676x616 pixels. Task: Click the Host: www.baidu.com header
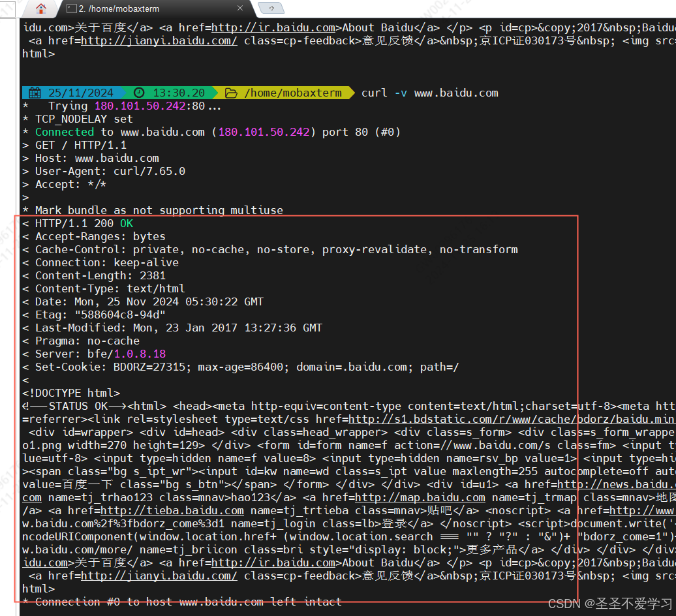click(x=97, y=158)
